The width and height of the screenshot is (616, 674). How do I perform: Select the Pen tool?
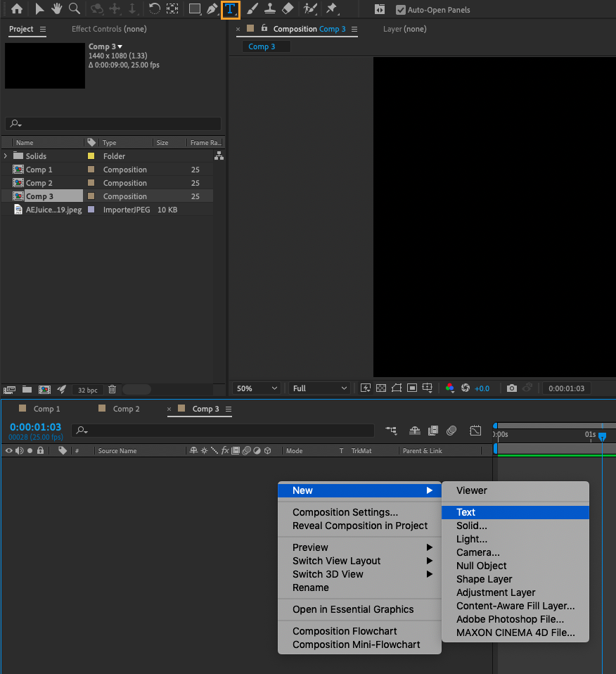pos(212,8)
